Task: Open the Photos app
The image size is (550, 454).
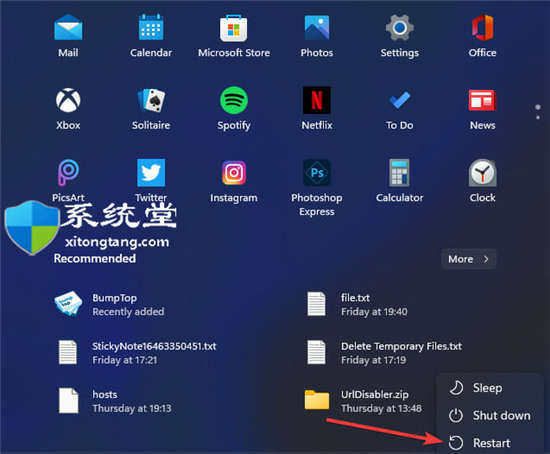Action: pos(317,36)
